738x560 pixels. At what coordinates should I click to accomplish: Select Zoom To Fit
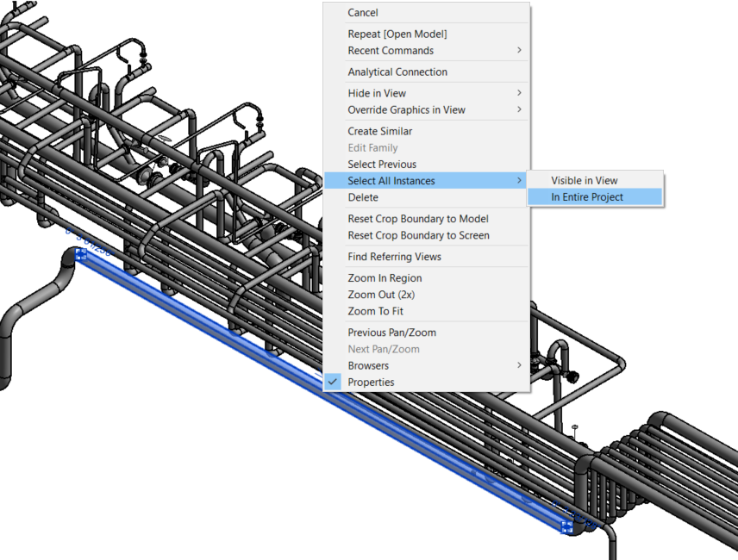pyautogui.click(x=375, y=311)
